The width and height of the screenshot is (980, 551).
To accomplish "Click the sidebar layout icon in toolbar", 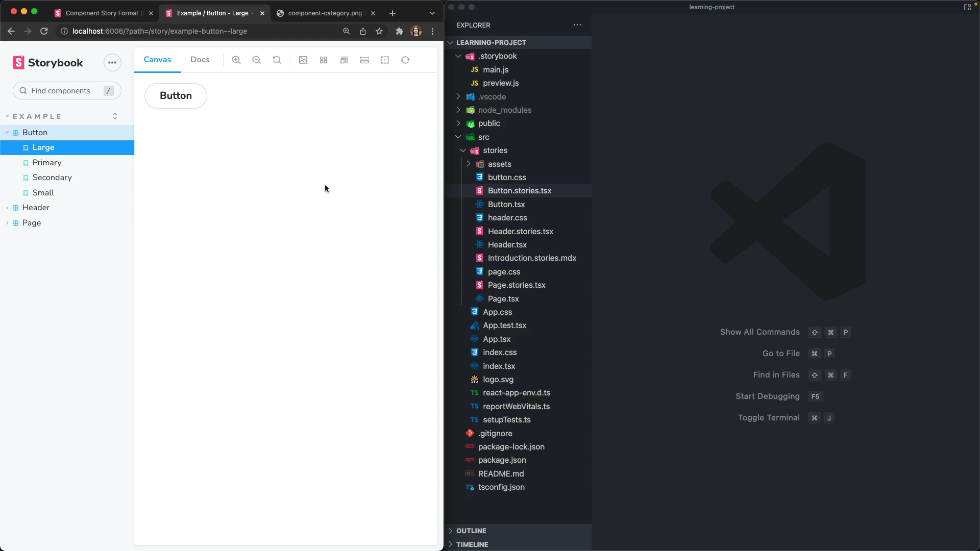I will click(x=344, y=60).
